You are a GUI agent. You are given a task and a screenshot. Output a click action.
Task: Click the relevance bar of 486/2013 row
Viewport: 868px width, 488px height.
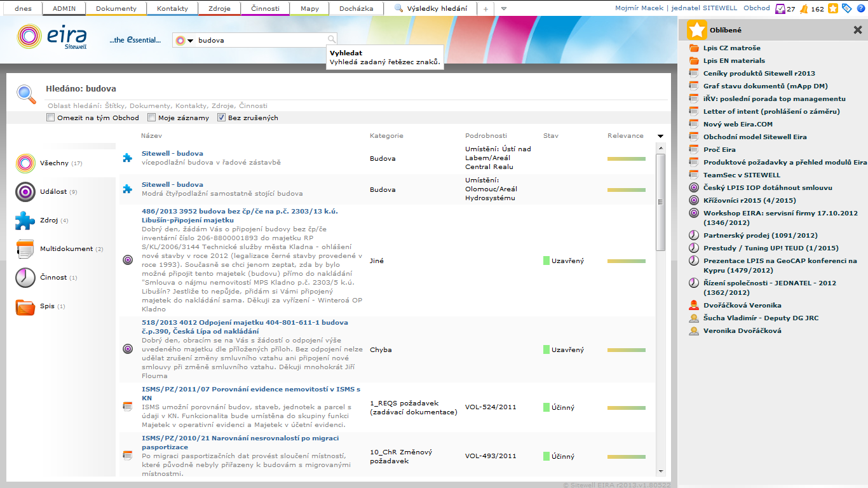click(x=627, y=261)
